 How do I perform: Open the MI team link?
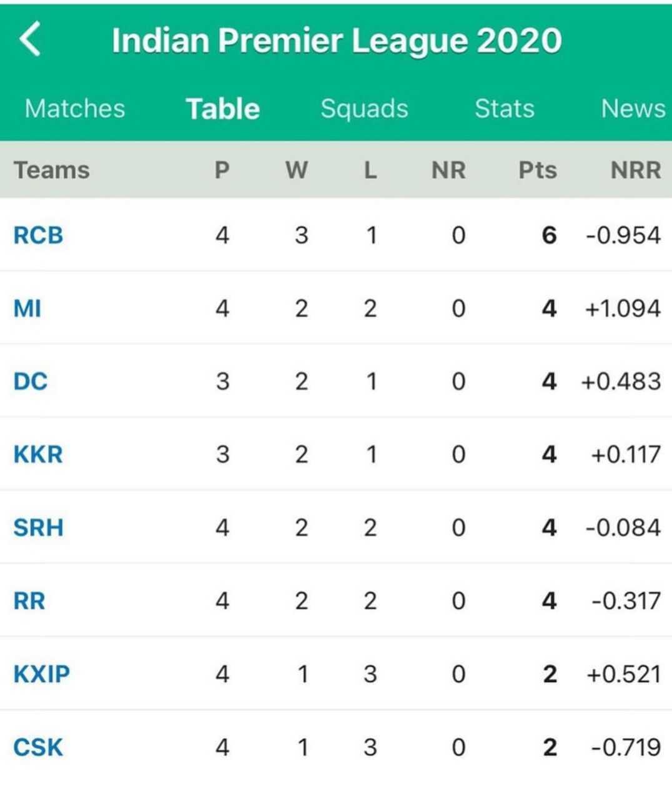[x=27, y=309]
